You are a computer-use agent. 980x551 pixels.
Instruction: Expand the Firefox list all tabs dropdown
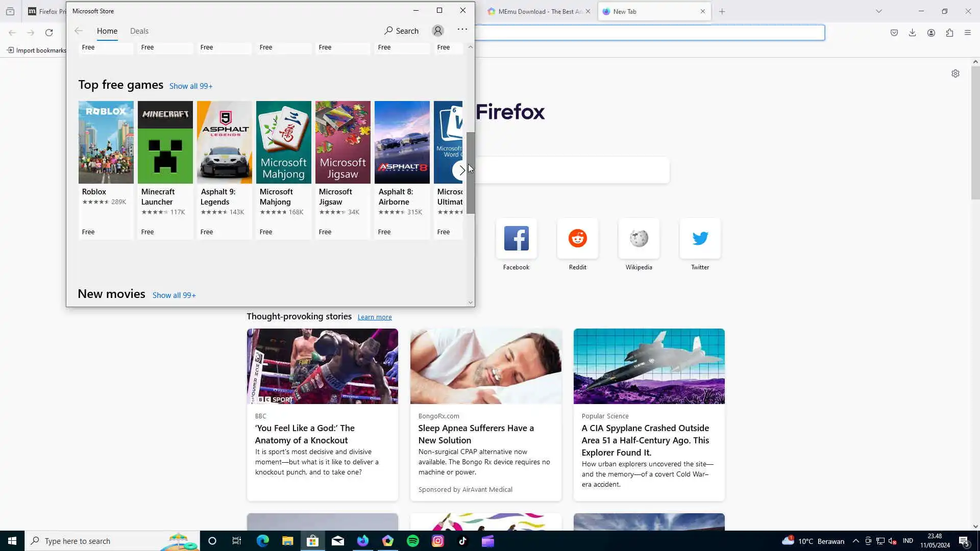pos(878,11)
